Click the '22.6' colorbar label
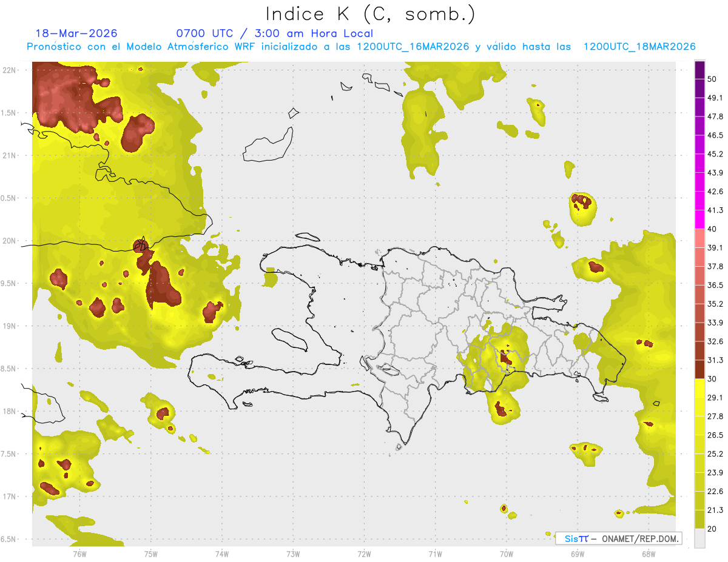This screenshot has width=728, height=562. point(715,492)
